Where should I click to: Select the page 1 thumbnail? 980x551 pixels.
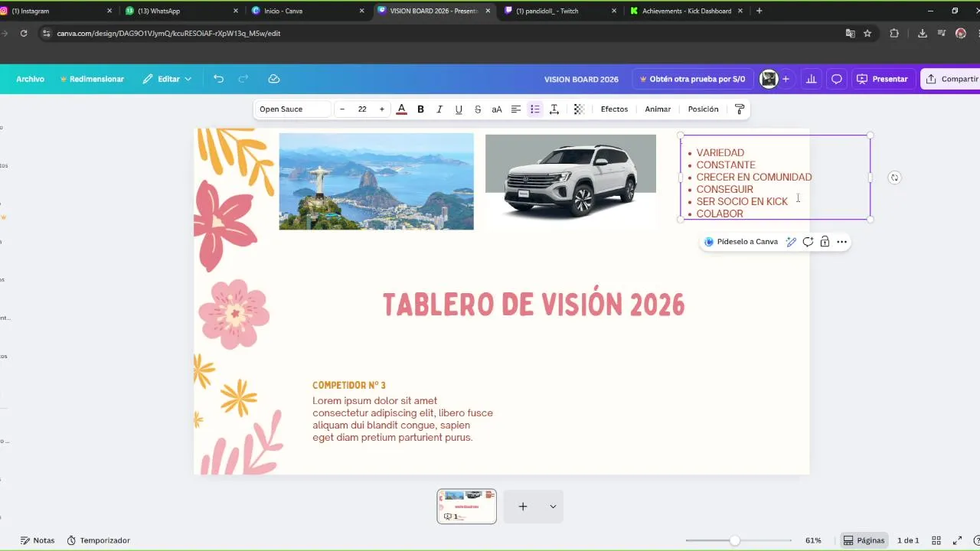466,507
